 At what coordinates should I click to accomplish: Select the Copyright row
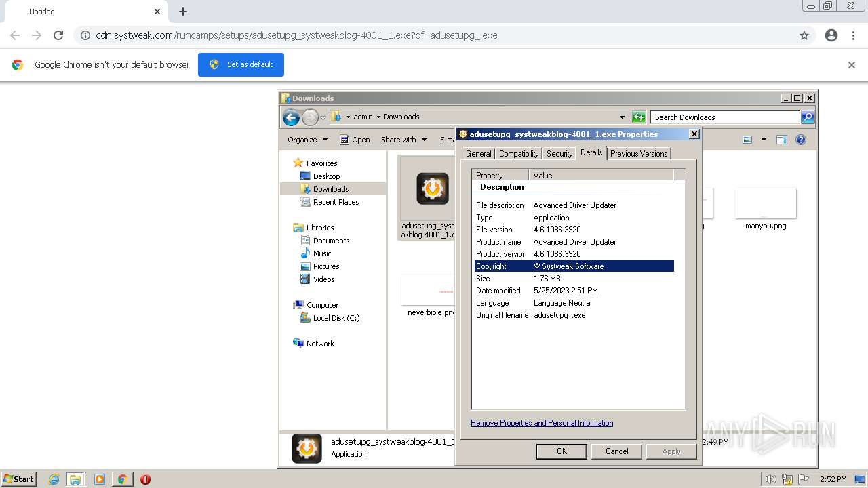[574, 266]
